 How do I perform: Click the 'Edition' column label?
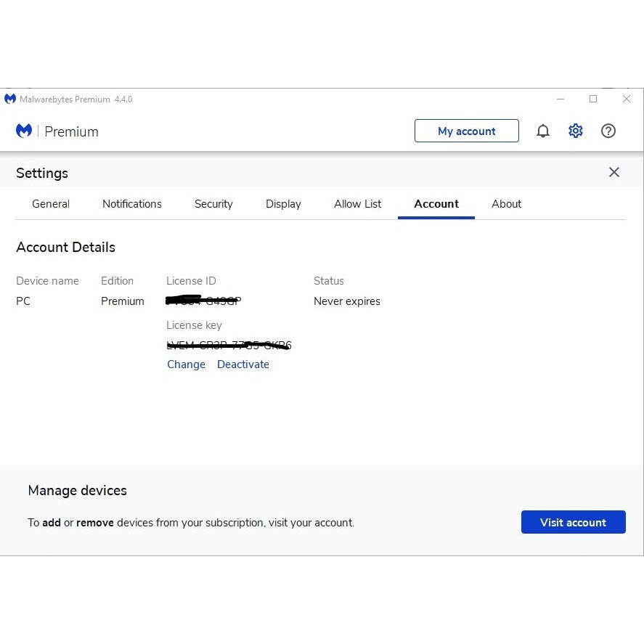coord(117,281)
